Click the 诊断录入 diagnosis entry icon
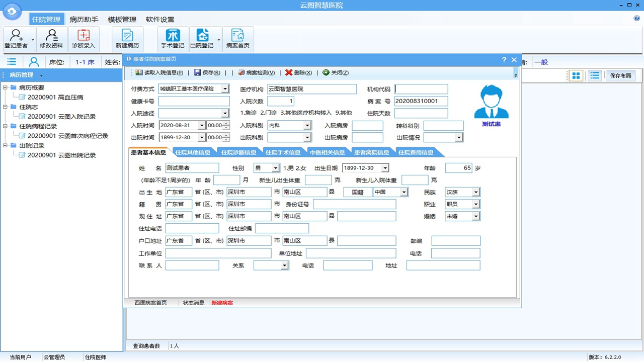644x362 pixels. pyautogui.click(x=84, y=38)
